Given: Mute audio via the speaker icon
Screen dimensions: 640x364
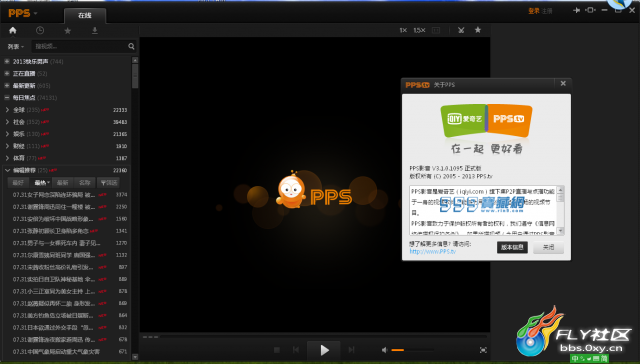Looking at the screenshot, I should point(384,350).
